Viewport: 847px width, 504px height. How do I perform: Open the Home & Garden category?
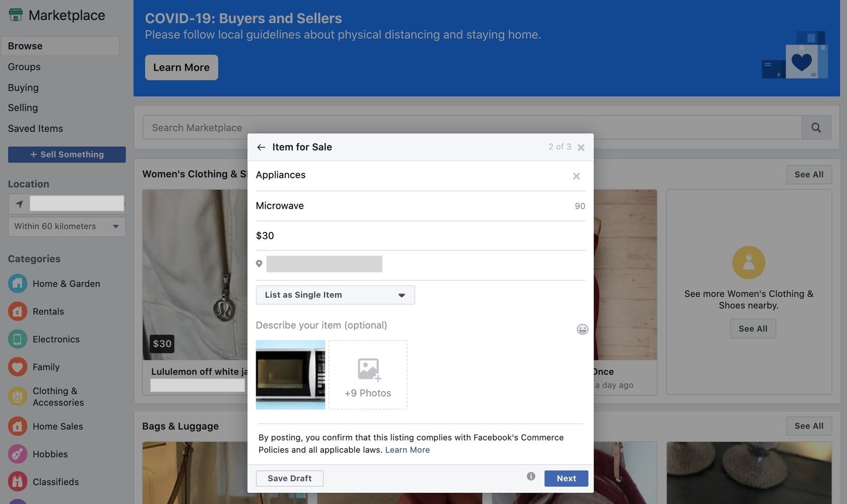tap(66, 284)
